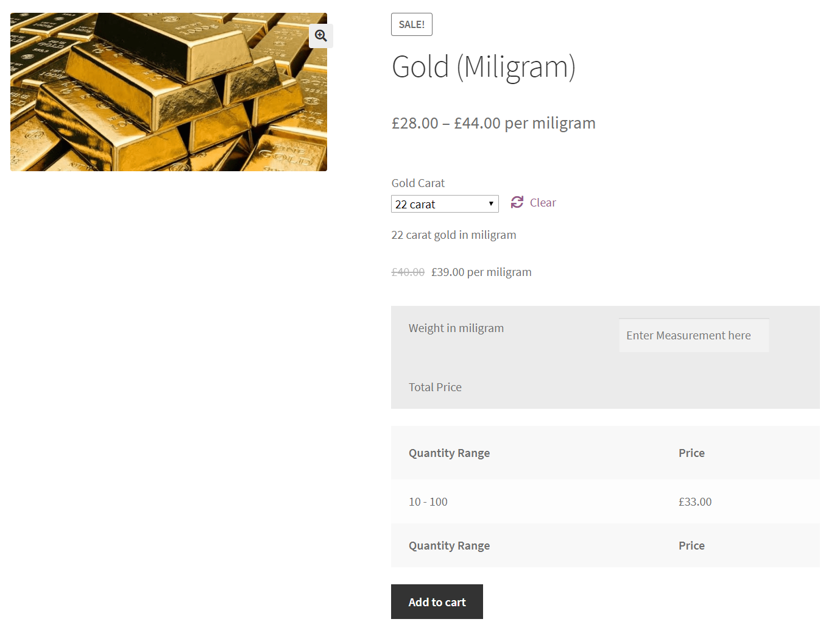Click the bottom Quantity Range header

pyautogui.click(x=450, y=546)
